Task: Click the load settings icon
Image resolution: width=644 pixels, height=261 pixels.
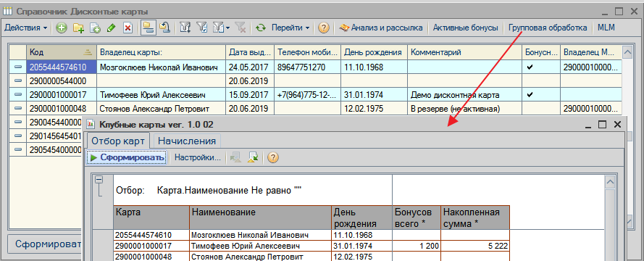Action: click(235, 157)
